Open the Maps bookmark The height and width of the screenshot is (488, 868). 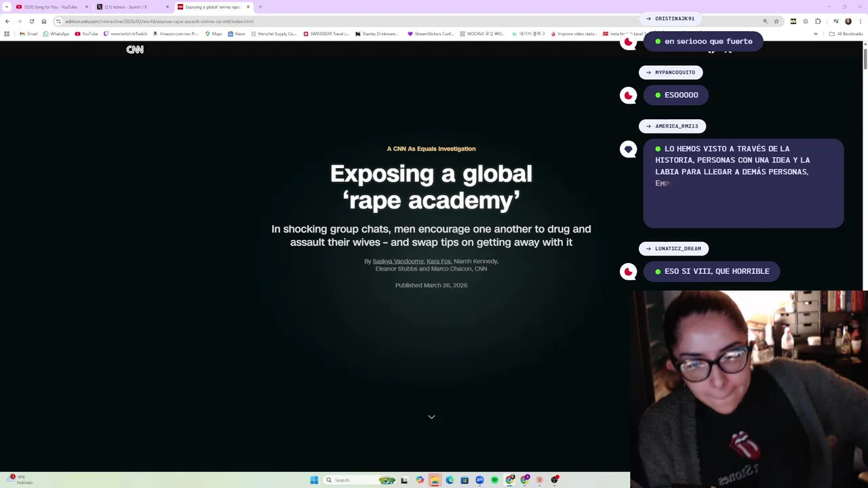click(x=214, y=33)
